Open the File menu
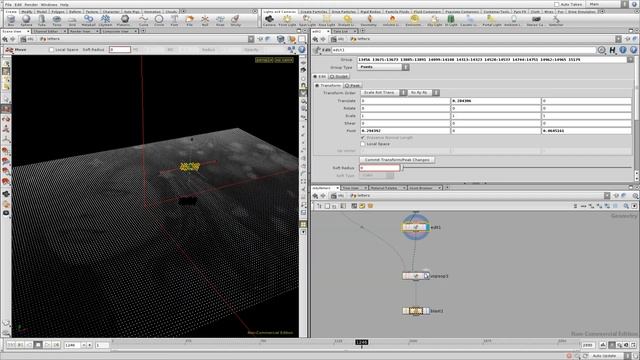The image size is (640, 360). (8, 4)
